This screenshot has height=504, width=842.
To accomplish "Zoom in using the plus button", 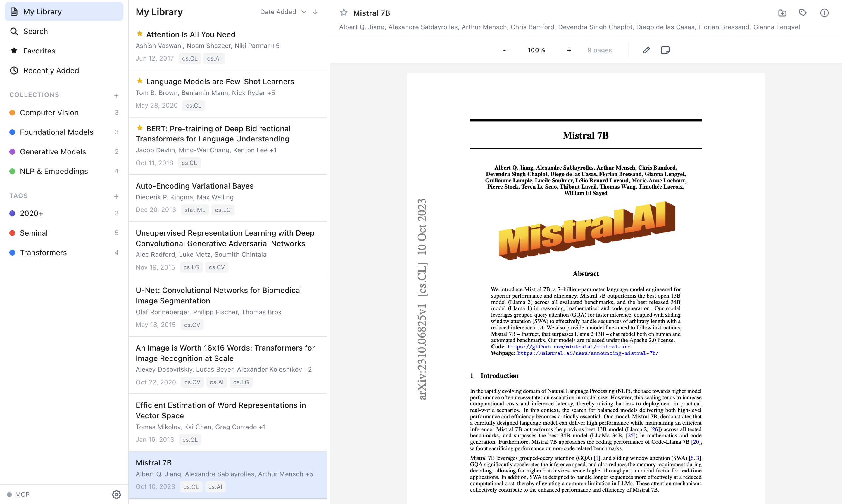I will click(x=569, y=50).
